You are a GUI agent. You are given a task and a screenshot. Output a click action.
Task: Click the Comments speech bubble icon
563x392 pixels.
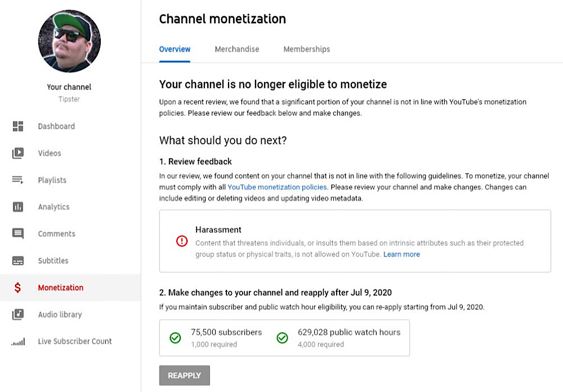[18, 234]
